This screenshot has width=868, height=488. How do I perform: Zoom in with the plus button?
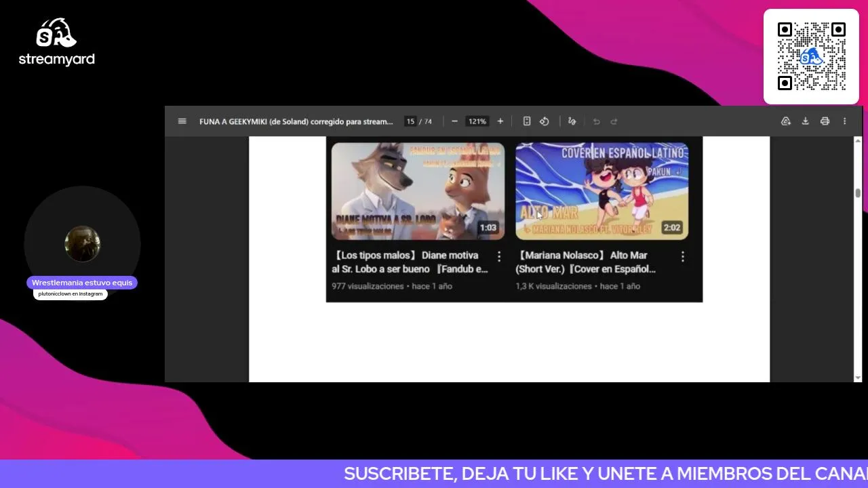point(500,121)
